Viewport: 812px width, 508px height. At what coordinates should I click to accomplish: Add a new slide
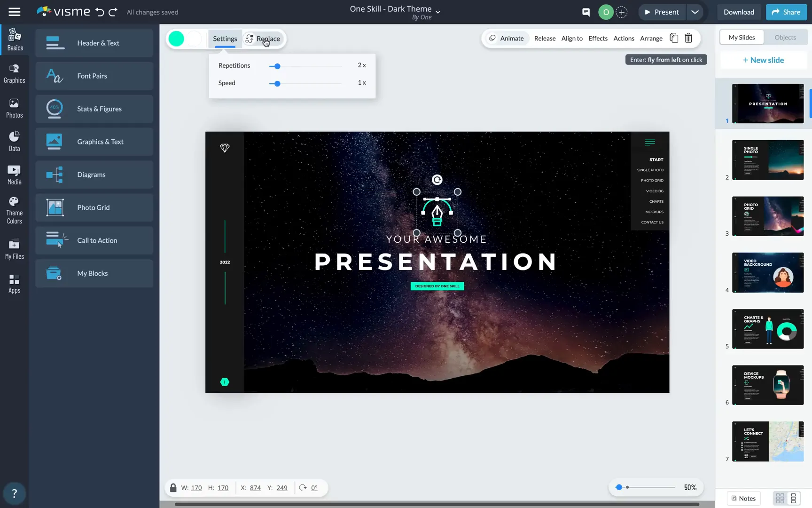click(763, 60)
